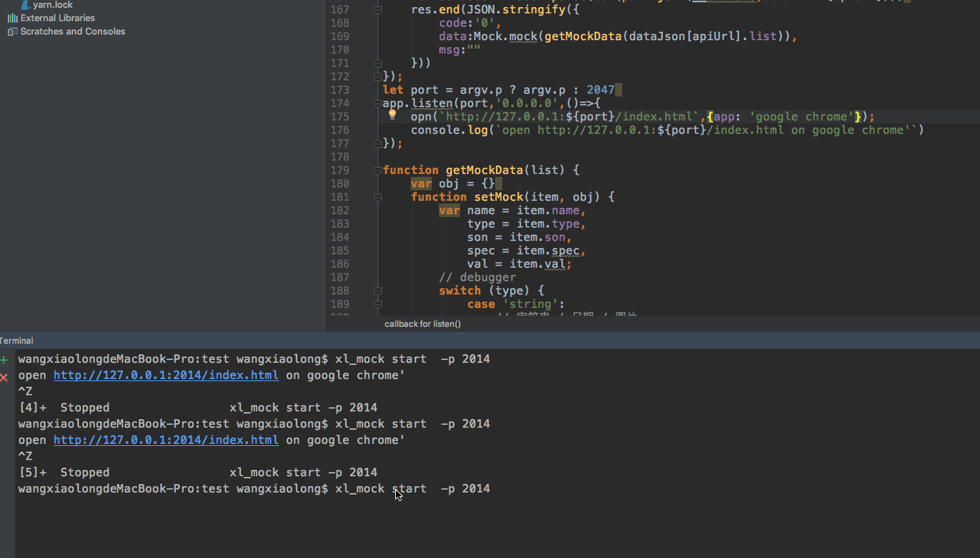Fold the switch block at line 188

coord(378,290)
